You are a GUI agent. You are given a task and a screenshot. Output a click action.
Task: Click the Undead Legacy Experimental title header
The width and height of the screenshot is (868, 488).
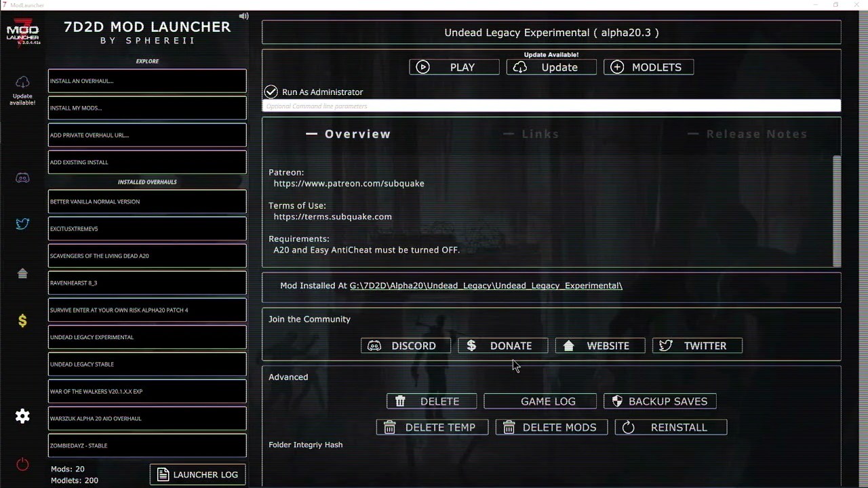click(x=551, y=33)
